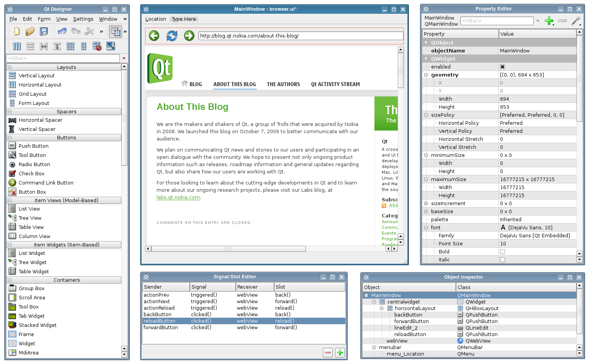Click the Lay Out in a Grid icon
This screenshot has width=590, height=364.
(x=70, y=46)
